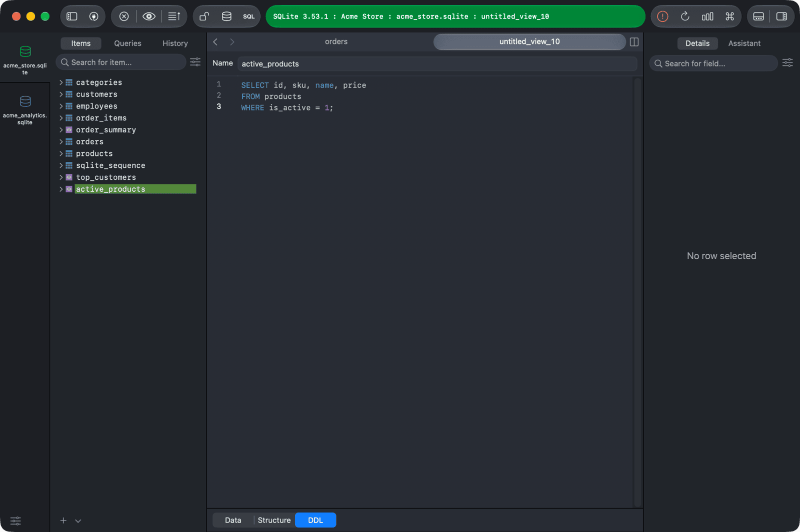Image resolution: width=800 pixels, height=532 pixels.
Task: Switch to the Assistant tab
Action: (744, 43)
